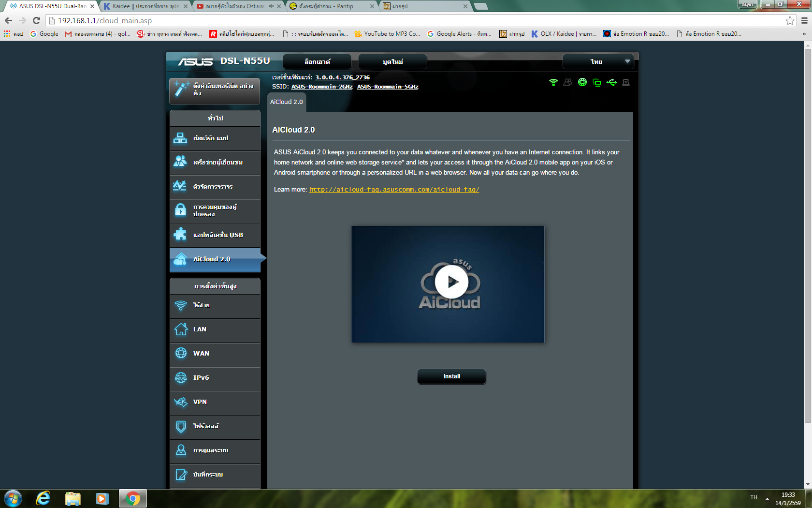Click the green globe internet status icon
The height and width of the screenshot is (508, 812).
582,82
